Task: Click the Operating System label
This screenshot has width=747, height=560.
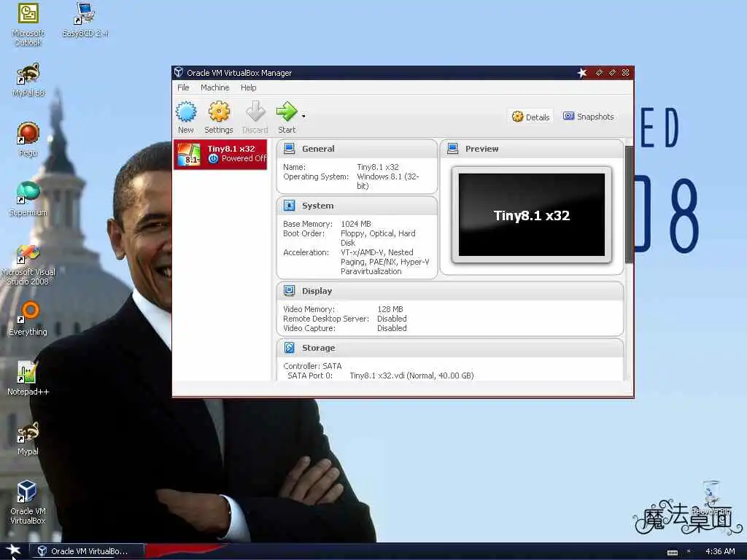Action: (x=316, y=176)
